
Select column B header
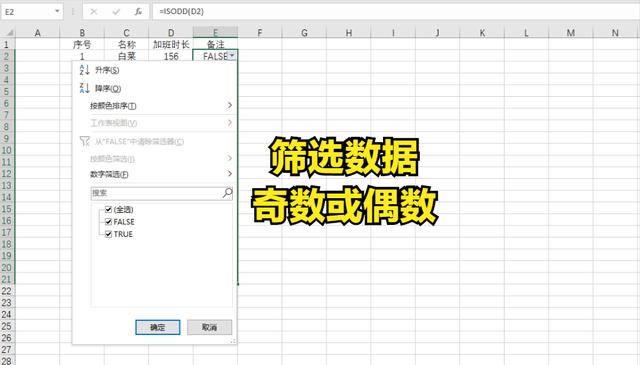pos(82,33)
